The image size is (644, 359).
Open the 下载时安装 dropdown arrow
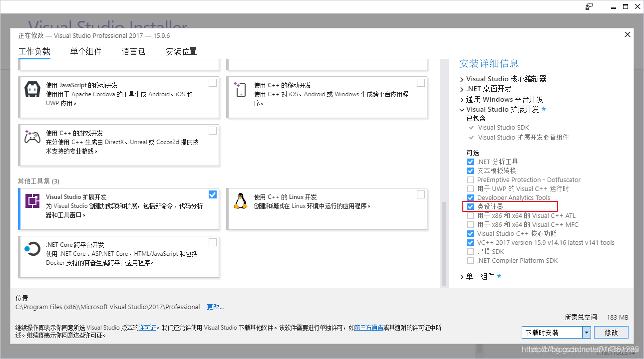point(587,332)
